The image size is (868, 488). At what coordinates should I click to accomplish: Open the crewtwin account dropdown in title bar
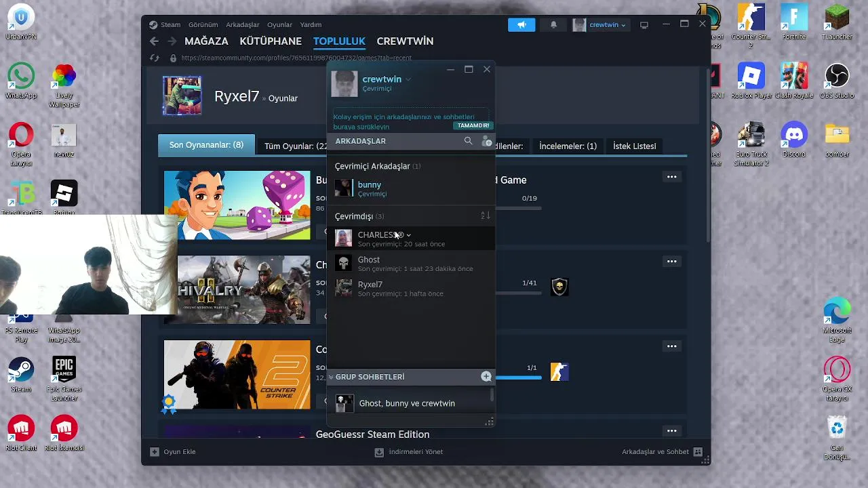(x=599, y=25)
